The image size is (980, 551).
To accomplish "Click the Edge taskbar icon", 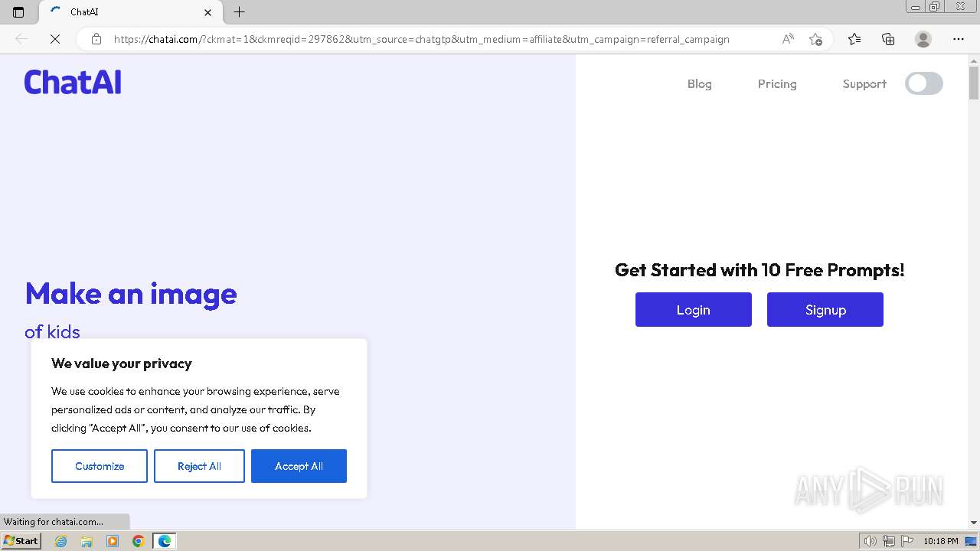I will [x=165, y=541].
